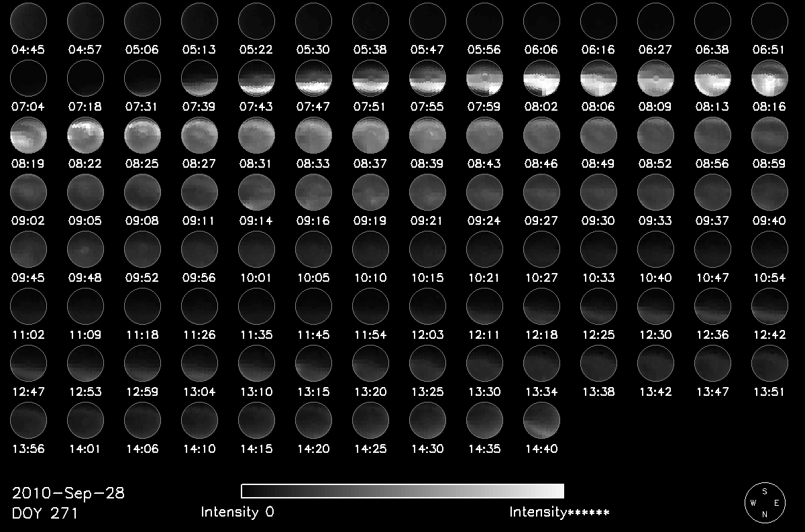Viewport: 805px width, 532px height.
Task: Click the 13:56 disk thumbnail
Action: pos(28,421)
